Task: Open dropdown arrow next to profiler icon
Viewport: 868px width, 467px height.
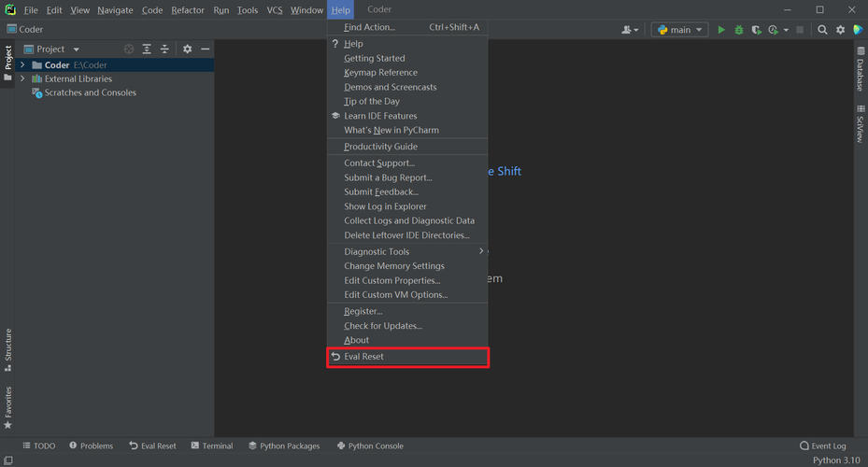Action: [786, 31]
